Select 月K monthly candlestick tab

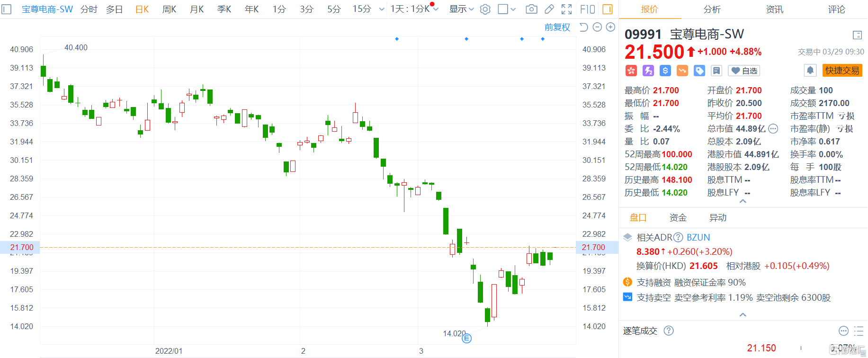(197, 9)
